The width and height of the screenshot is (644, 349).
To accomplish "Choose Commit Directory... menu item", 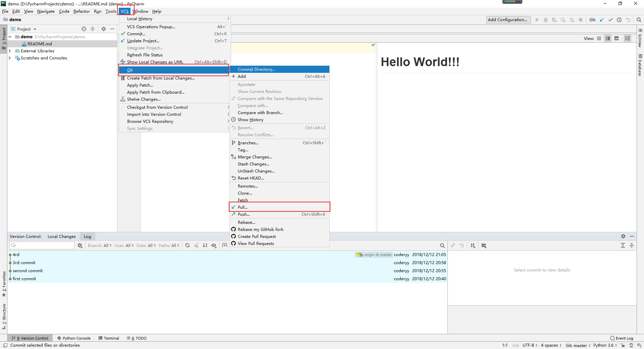I will pyautogui.click(x=280, y=69).
